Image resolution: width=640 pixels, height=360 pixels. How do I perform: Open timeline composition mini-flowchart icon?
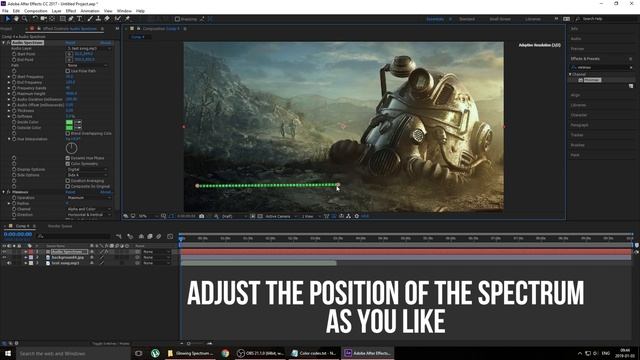coord(119,236)
